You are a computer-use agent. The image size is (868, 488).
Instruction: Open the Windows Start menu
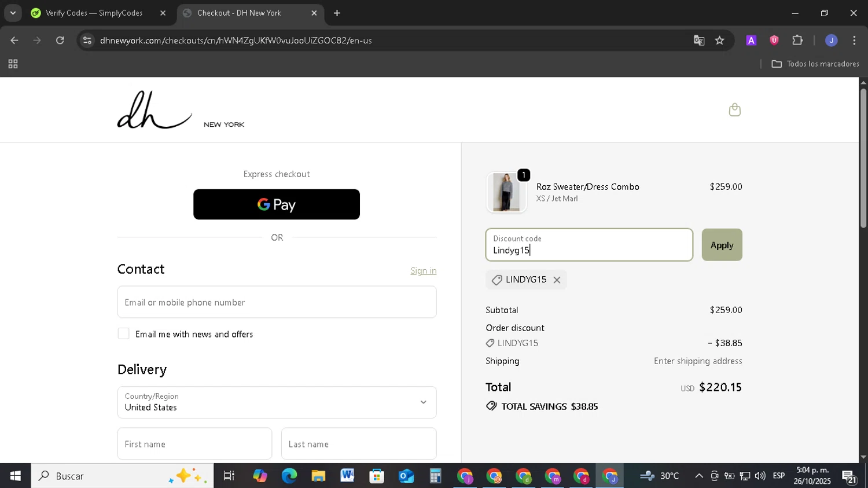(x=16, y=476)
